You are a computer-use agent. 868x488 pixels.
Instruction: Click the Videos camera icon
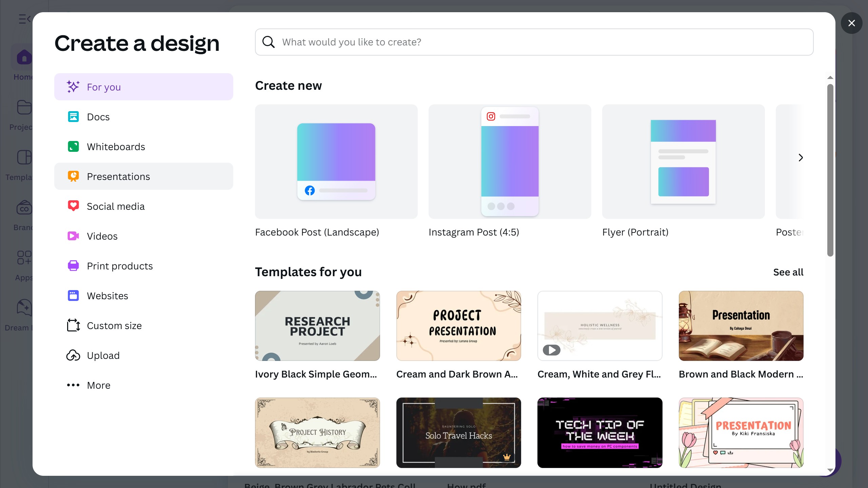click(73, 236)
